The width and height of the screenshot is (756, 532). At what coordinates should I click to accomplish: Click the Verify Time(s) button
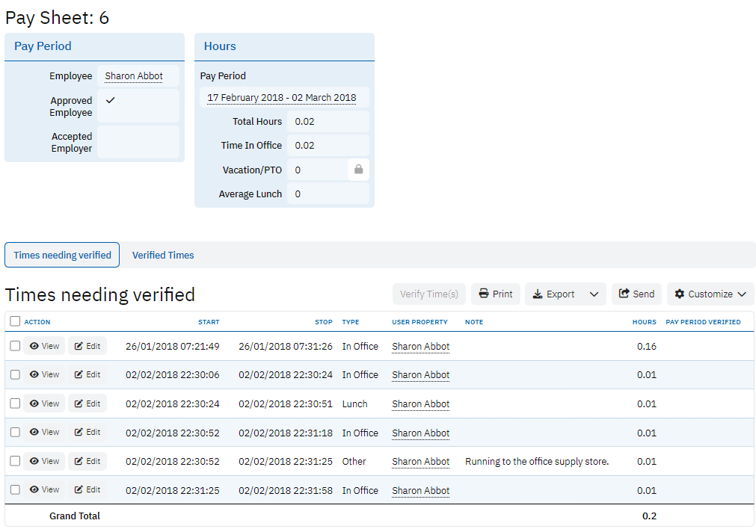pyautogui.click(x=429, y=294)
